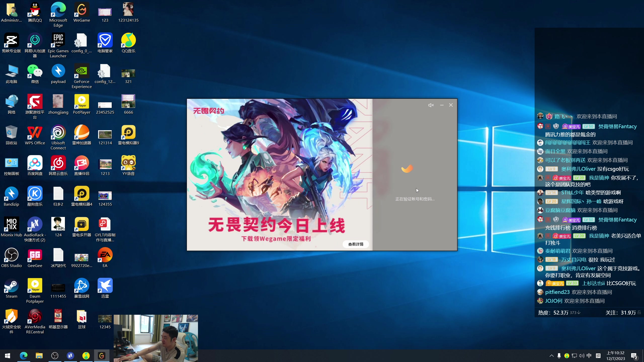Open File Explorer from the taskbar
The image size is (644, 362).
(x=39, y=356)
